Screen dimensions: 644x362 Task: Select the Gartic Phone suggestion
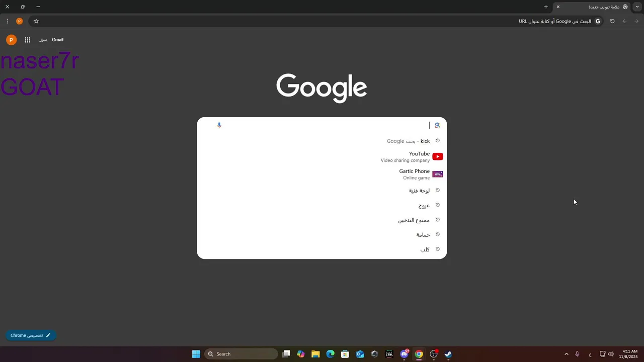point(322,174)
